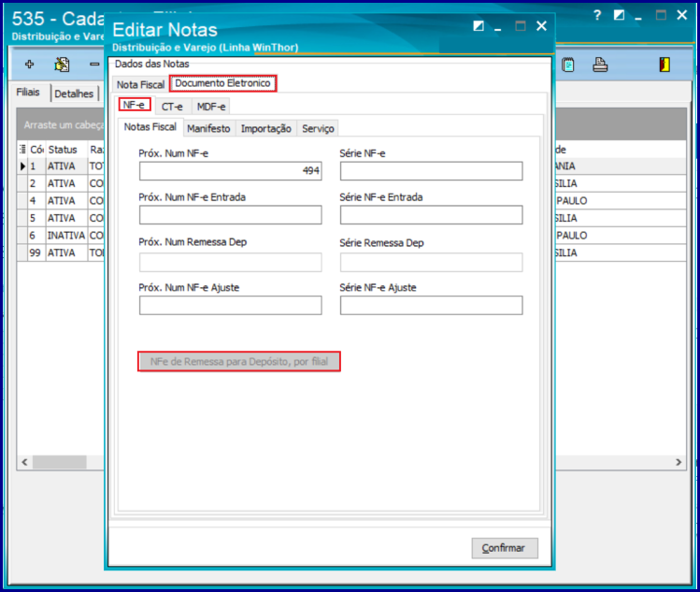Select the INATIVA row with code 6
This screenshot has height=592, width=700.
(x=62, y=236)
